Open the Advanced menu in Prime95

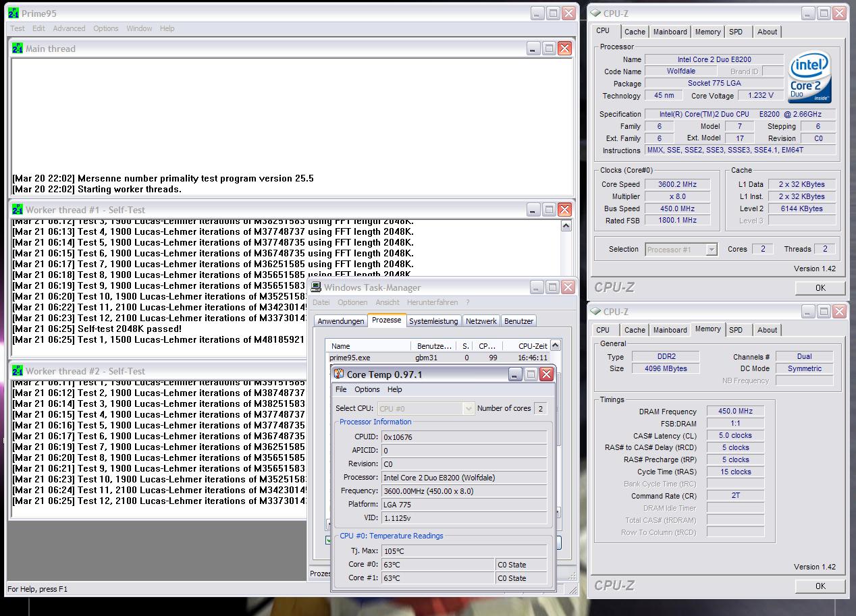69,28
